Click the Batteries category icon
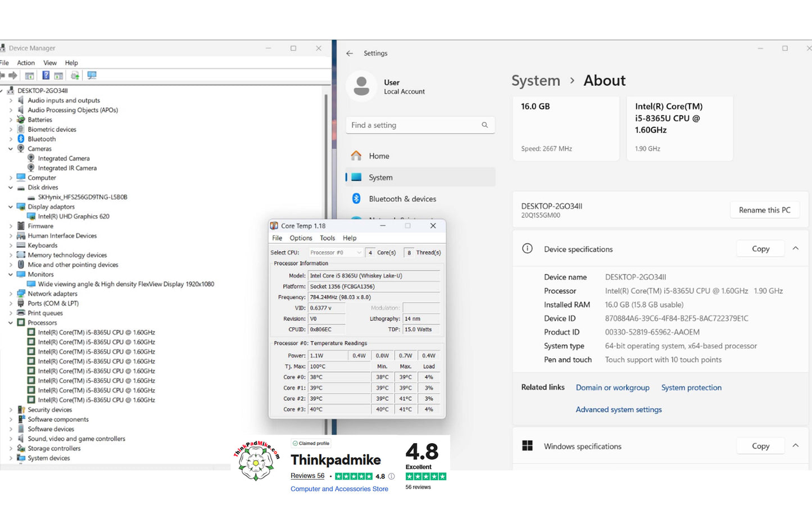The height and width of the screenshot is (510, 812). pyautogui.click(x=21, y=120)
